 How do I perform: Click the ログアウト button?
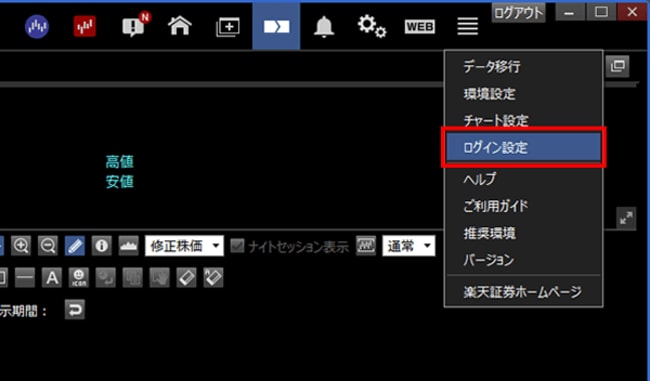pyautogui.click(x=519, y=12)
